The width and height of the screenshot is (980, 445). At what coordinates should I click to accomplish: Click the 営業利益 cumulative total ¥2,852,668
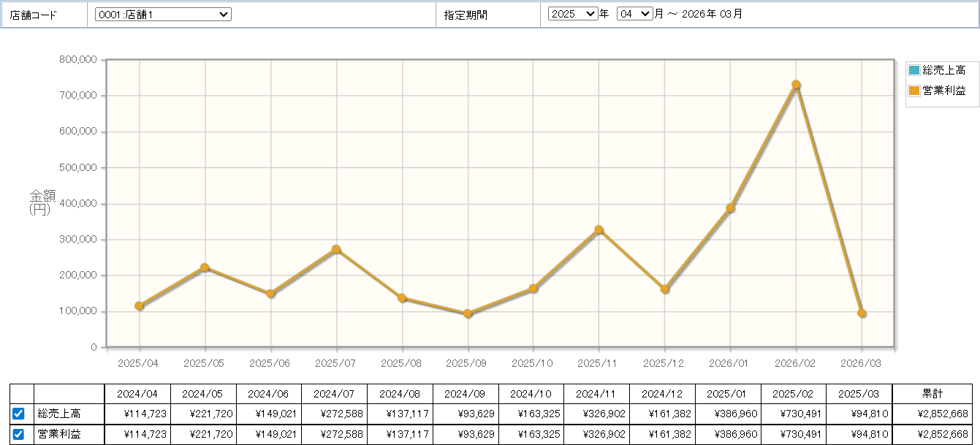point(932,435)
